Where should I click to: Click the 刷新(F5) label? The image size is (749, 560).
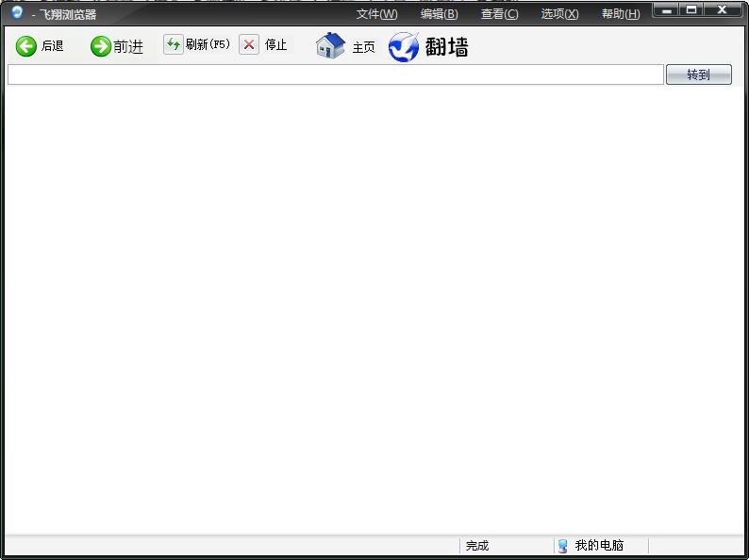click(208, 44)
